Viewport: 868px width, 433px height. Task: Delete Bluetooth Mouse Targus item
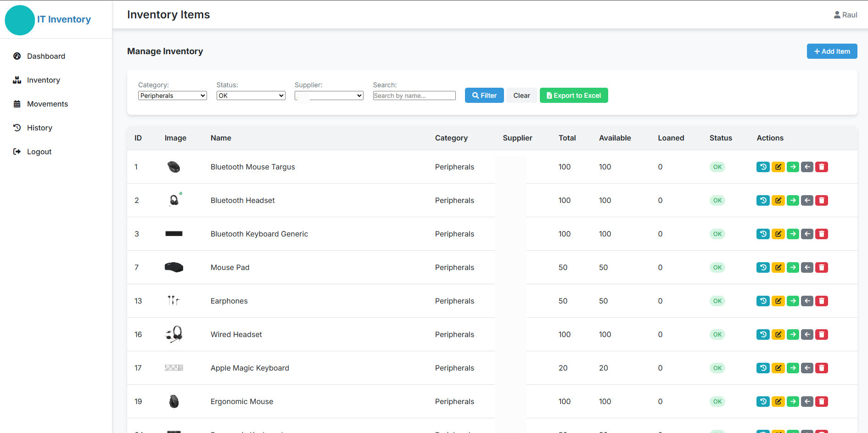(x=822, y=167)
